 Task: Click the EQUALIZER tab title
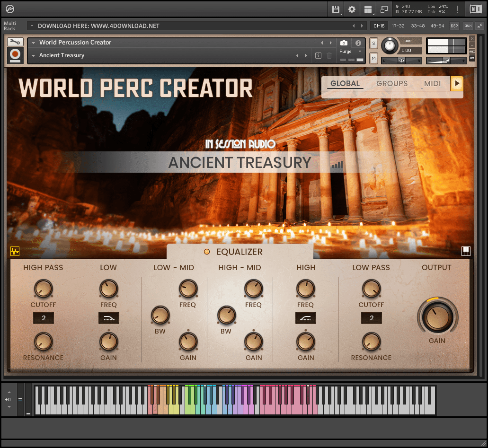coord(240,252)
